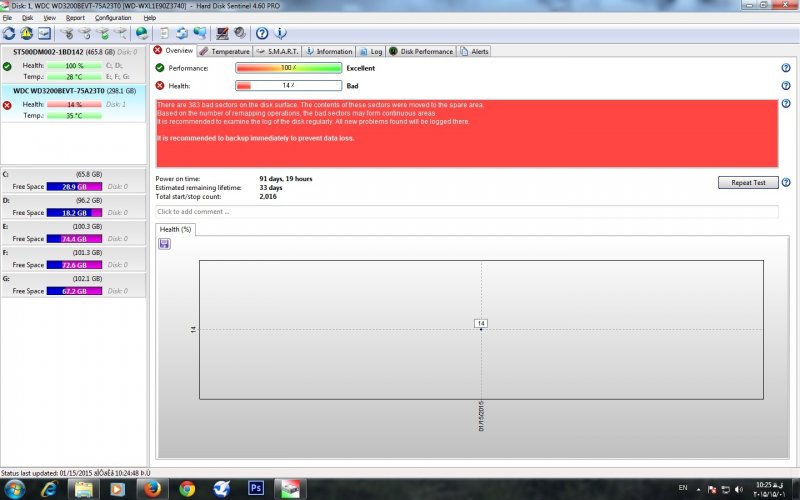Click the networked computers toolbar icon
This screenshot has height=500, width=800.
point(200,34)
